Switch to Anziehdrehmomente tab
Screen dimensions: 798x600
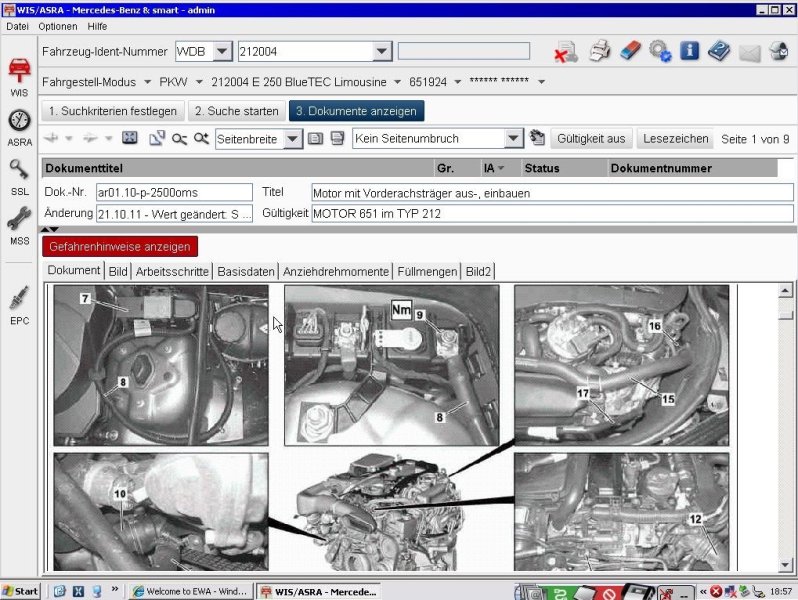[336, 271]
